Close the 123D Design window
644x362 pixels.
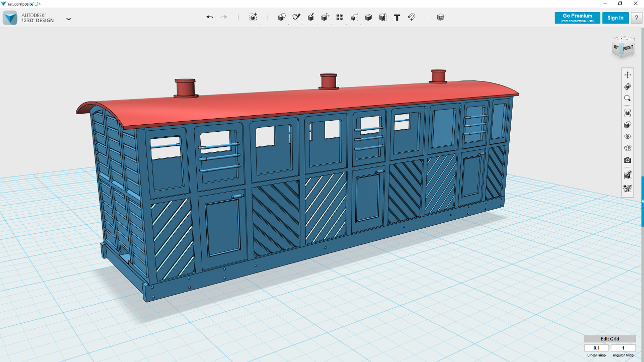(x=635, y=4)
